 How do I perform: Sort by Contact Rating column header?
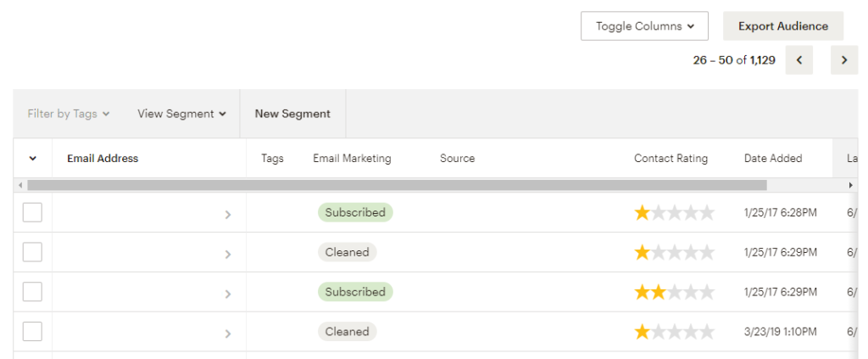point(670,159)
